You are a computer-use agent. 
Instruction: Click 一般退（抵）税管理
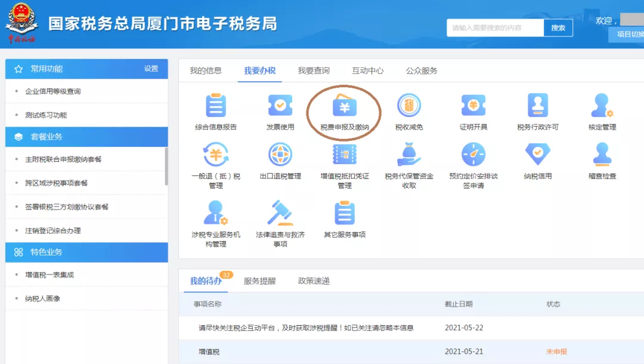(215, 160)
